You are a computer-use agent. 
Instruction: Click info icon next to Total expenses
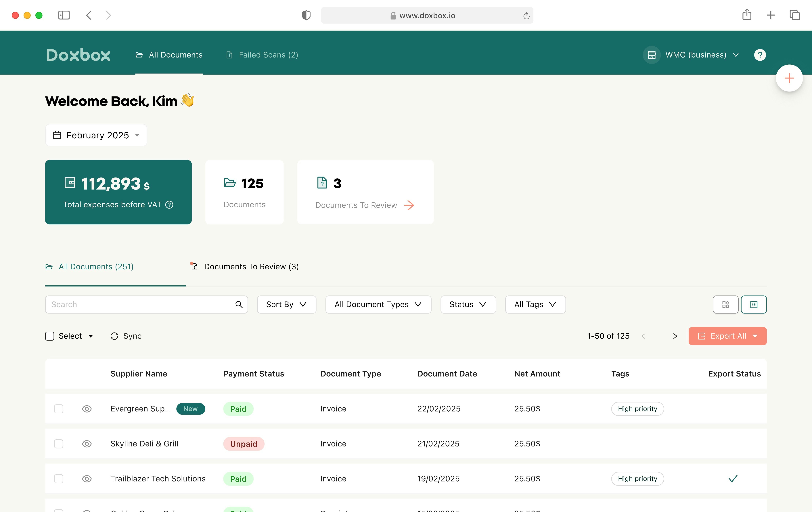tap(169, 204)
